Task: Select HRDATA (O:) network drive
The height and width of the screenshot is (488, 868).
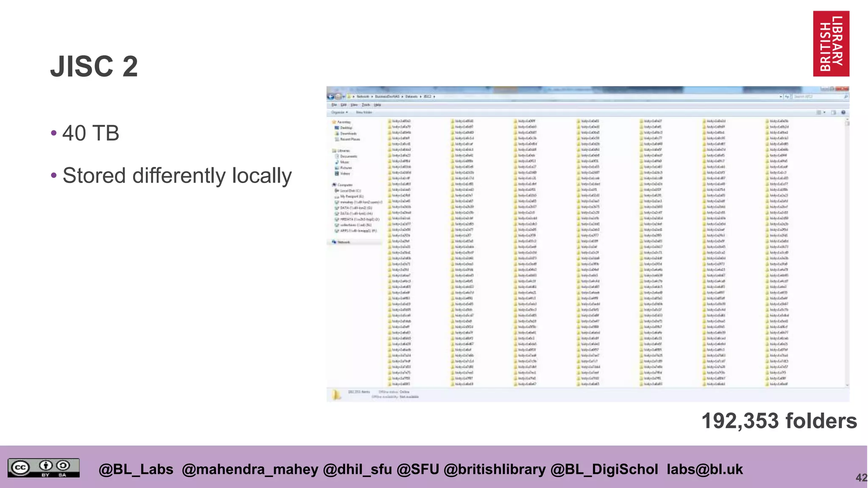Action: click(x=357, y=219)
